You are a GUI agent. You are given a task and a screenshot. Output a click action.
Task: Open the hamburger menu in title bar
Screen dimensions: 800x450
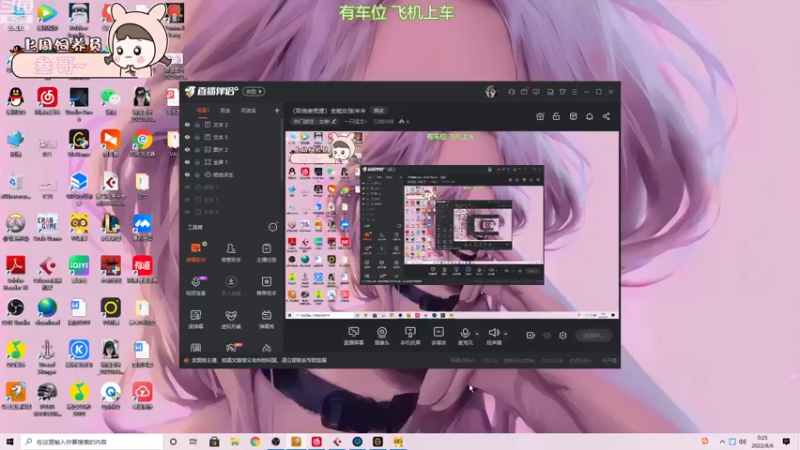coord(574,92)
